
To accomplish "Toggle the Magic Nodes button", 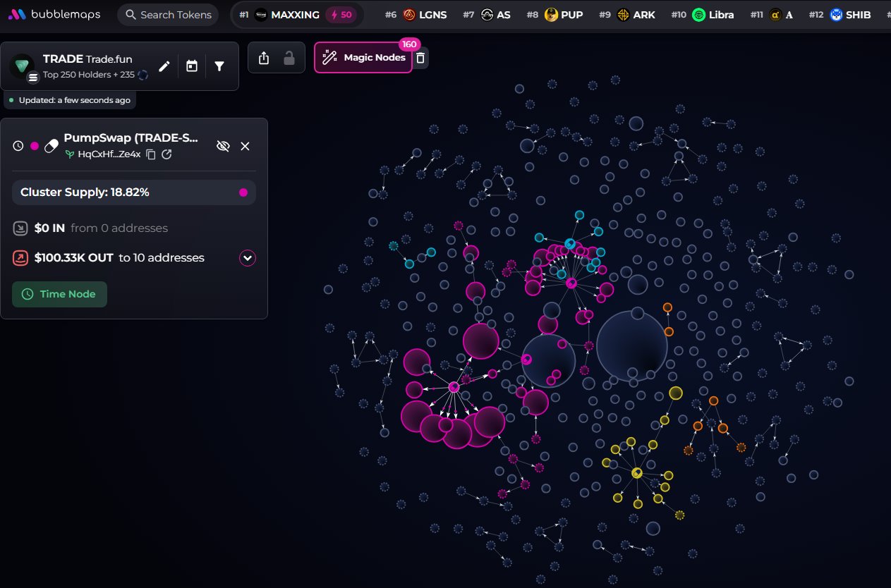I will pyautogui.click(x=363, y=58).
